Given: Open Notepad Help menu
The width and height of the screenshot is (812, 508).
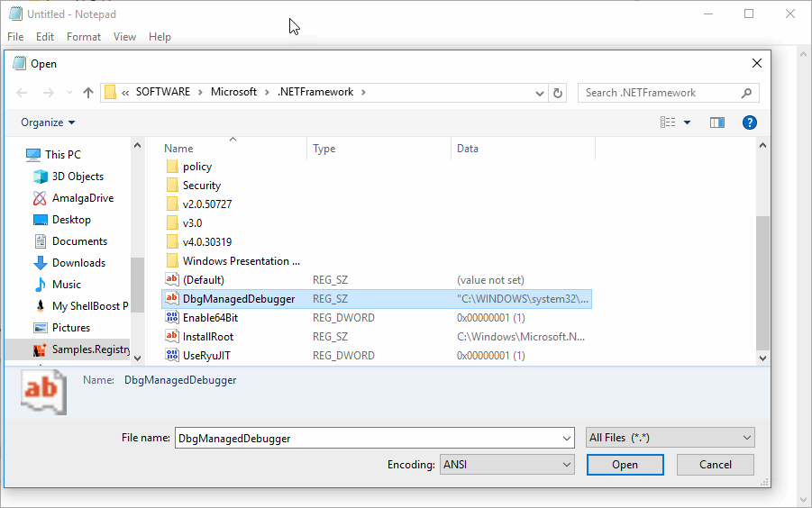Looking at the screenshot, I should coord(160,37).
